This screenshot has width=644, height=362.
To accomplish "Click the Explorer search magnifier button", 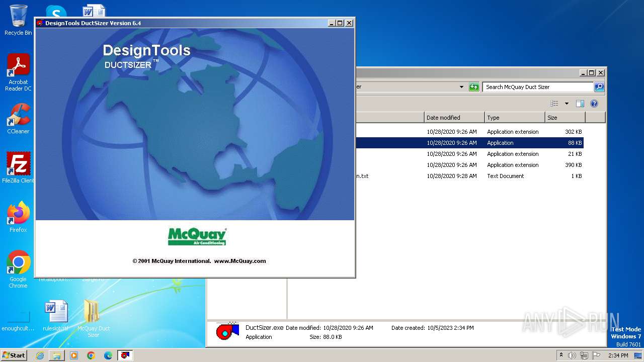I will tap(599, 87).
